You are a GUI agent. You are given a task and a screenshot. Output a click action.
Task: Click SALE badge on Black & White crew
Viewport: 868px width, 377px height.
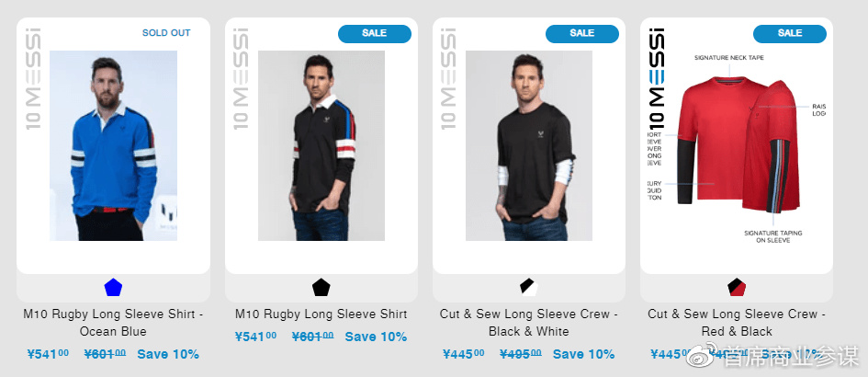[x=582, y=33]
